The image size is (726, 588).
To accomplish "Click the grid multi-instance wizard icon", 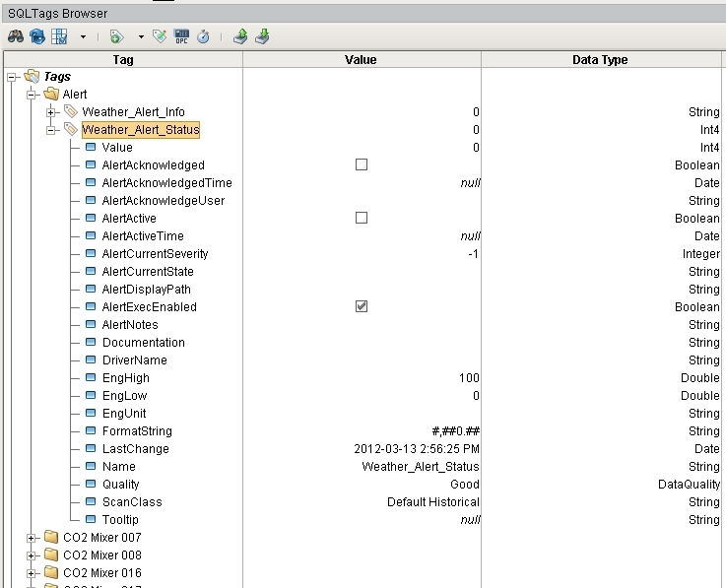I will point(59,36).
